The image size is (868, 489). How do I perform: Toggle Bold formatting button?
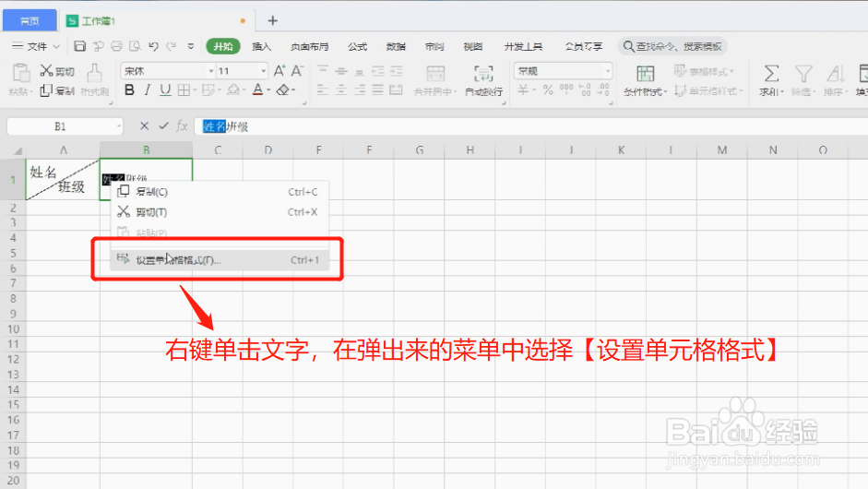click(129, 89)
